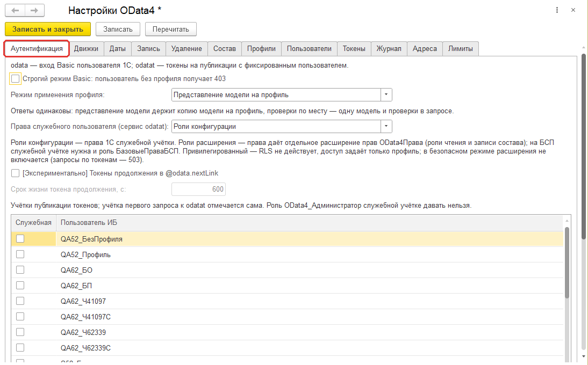This screenshot has height=365, width=588.
Task: Open the Адреса tab
Action: pyautogui.click(x=425, y=49)
